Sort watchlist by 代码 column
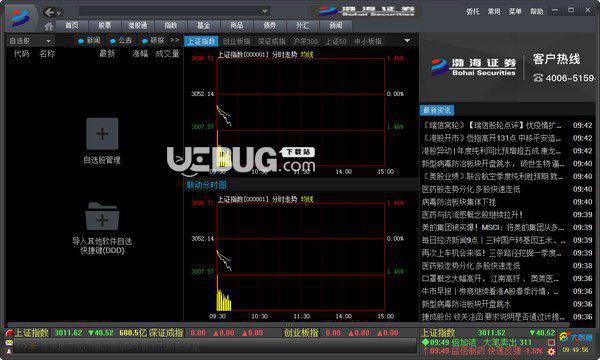Image resolution: width=600 pixels, height=360 pixels. coord(21,54)
